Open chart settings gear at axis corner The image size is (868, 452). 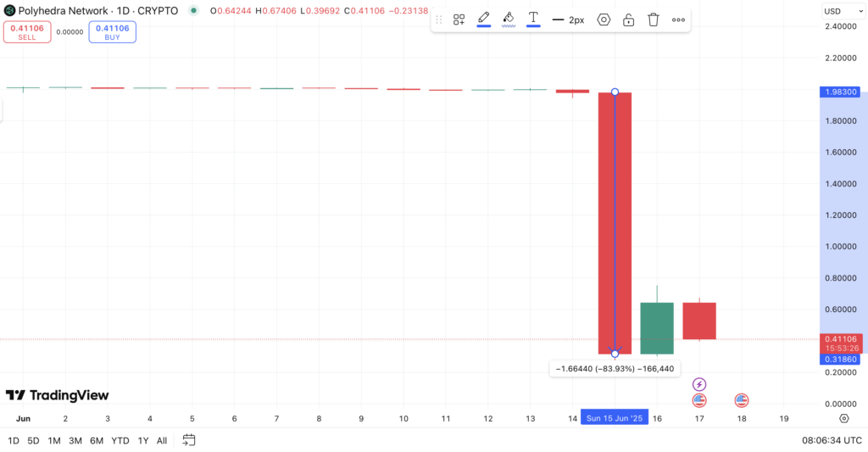point(843,418)
